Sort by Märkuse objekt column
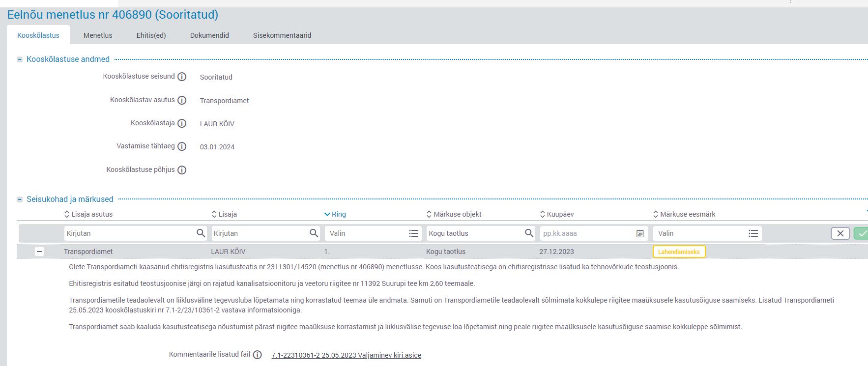 click(454, 214)
